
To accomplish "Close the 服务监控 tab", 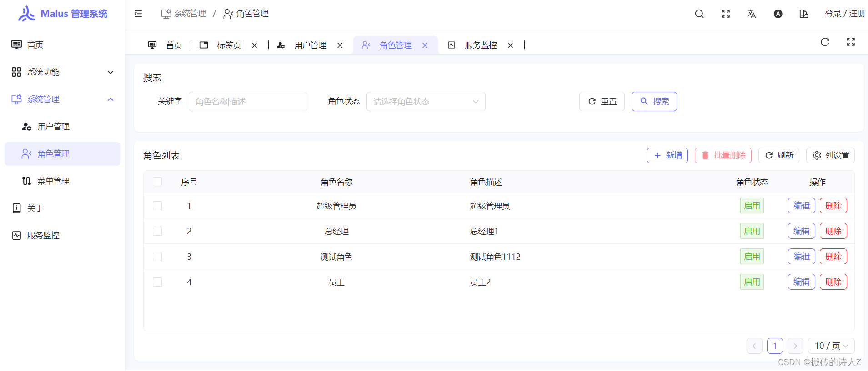I will coord(510,45).
